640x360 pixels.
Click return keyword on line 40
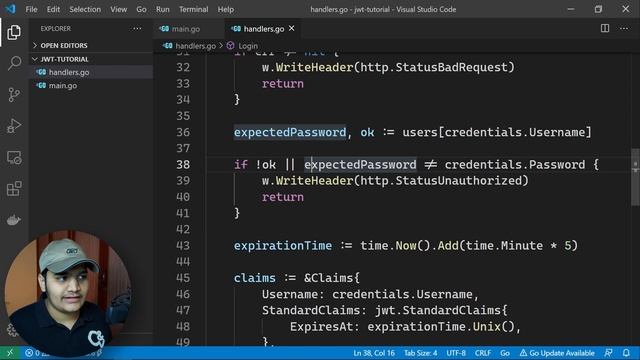coord(282,197)
